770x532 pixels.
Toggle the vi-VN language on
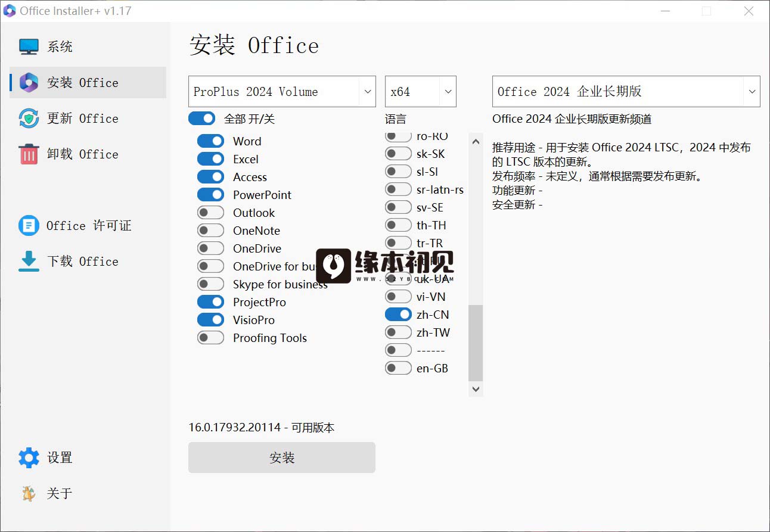click(398, 297)
